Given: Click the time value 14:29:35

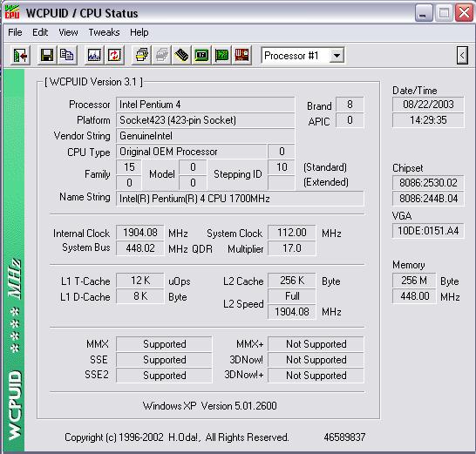Looking at the screenshot, I should coord(428,120).
